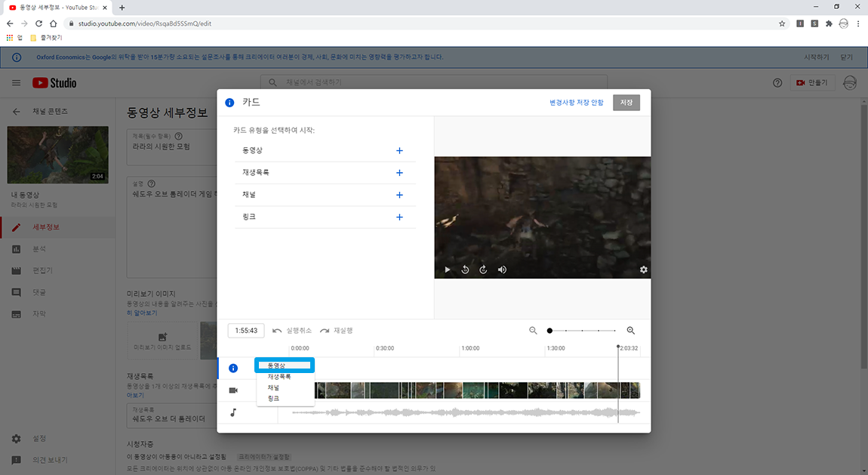Viewport: 868px width, 475px height.
Task: Open 댓글 comments in the sidebar
Action: click(57, 292)
